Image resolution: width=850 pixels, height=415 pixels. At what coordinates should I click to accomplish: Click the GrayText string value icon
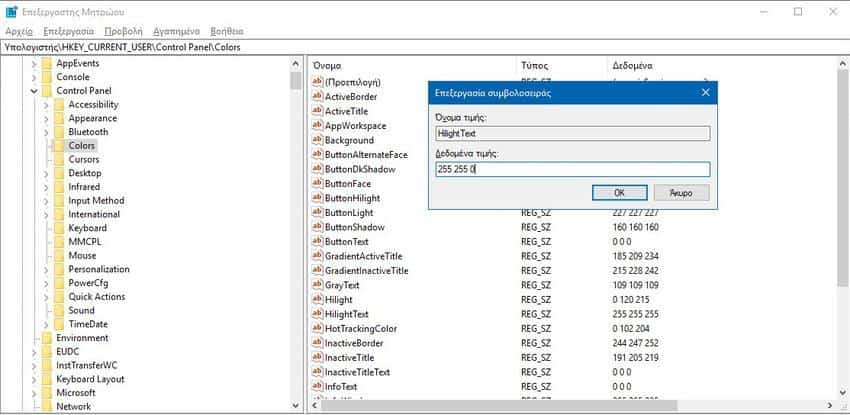318,285
